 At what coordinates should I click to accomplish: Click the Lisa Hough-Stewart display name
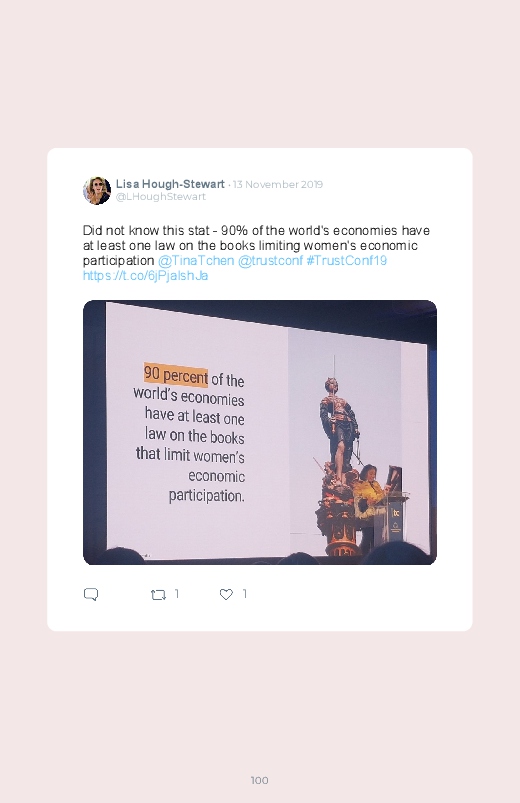(170, 184)
